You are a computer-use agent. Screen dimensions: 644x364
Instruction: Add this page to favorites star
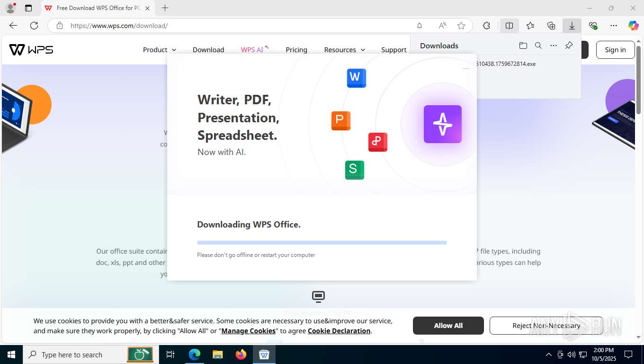pos(461,26)
